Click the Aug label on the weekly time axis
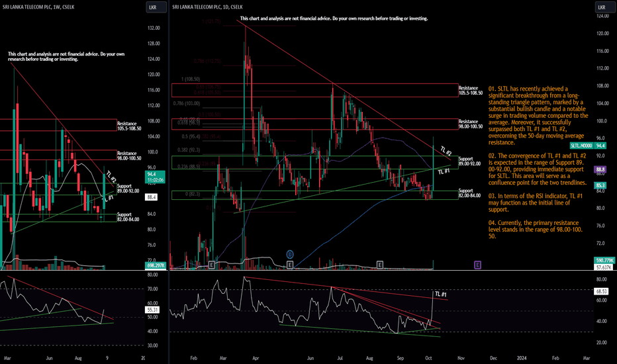The height and width of the screenshot is (364, 617). (78, 358)
